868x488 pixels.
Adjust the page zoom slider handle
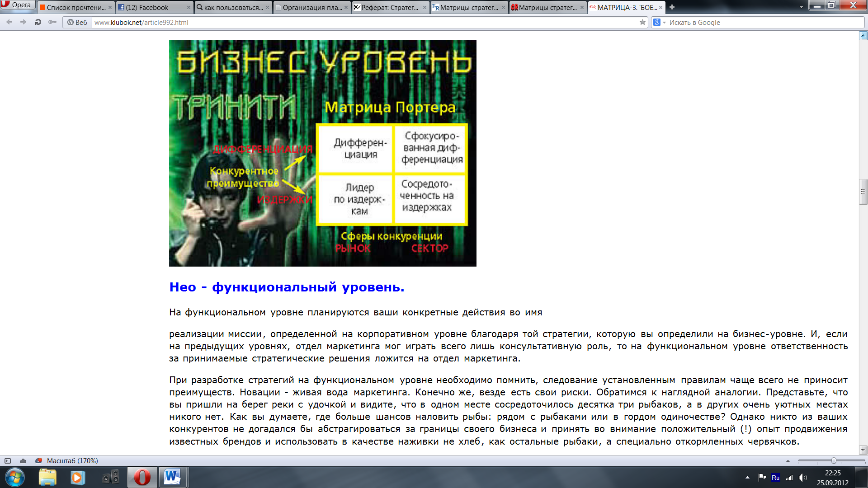(834, 461)
